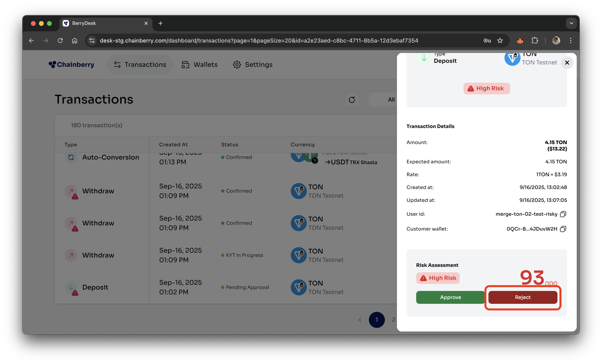Go to the Wallets tab

200,64
